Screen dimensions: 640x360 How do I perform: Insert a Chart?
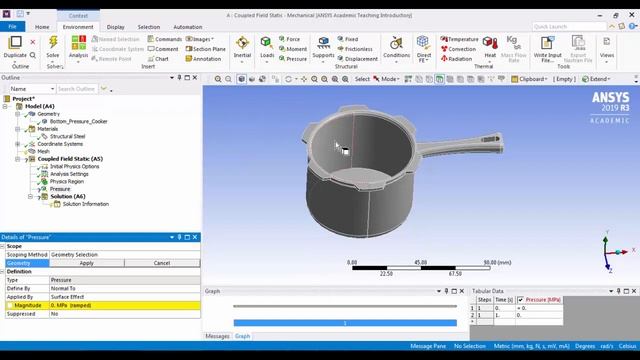point(158,59)
